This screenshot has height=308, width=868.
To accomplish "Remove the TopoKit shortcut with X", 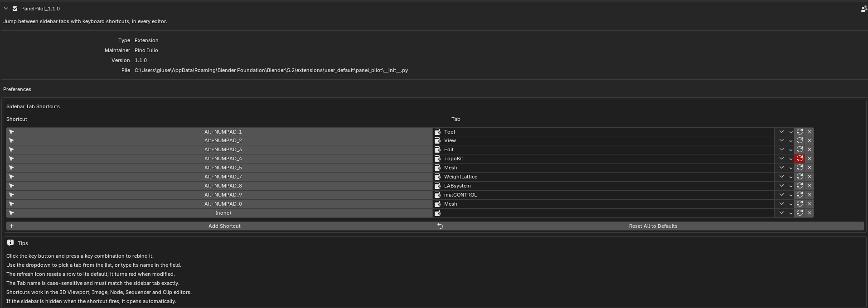I will point(810,159).
